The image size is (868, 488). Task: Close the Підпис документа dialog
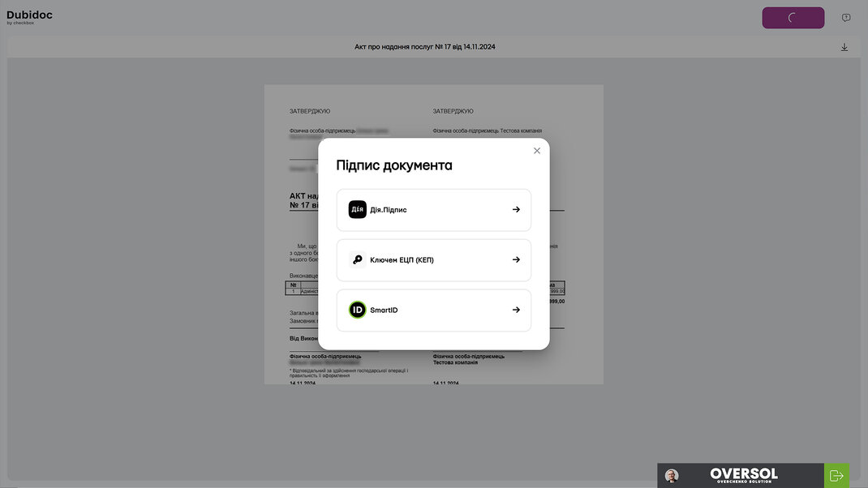[536, 151]
